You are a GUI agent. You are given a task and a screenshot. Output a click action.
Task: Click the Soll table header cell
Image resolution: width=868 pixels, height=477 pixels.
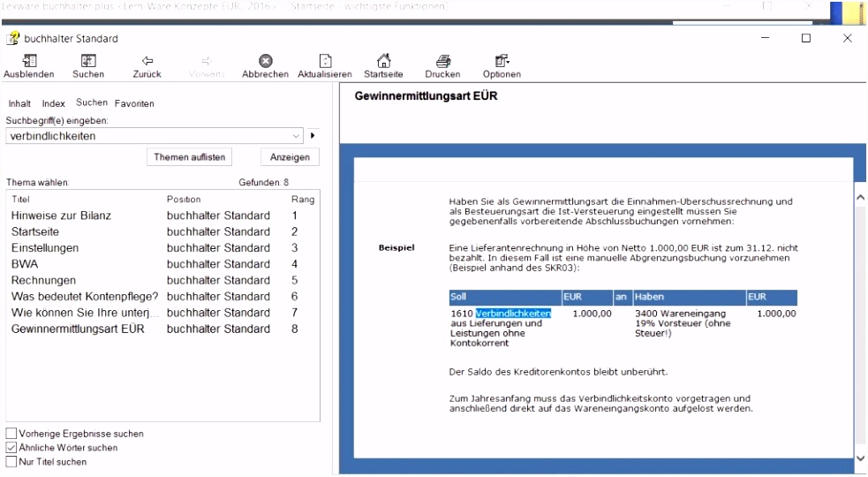coord(505,297)
